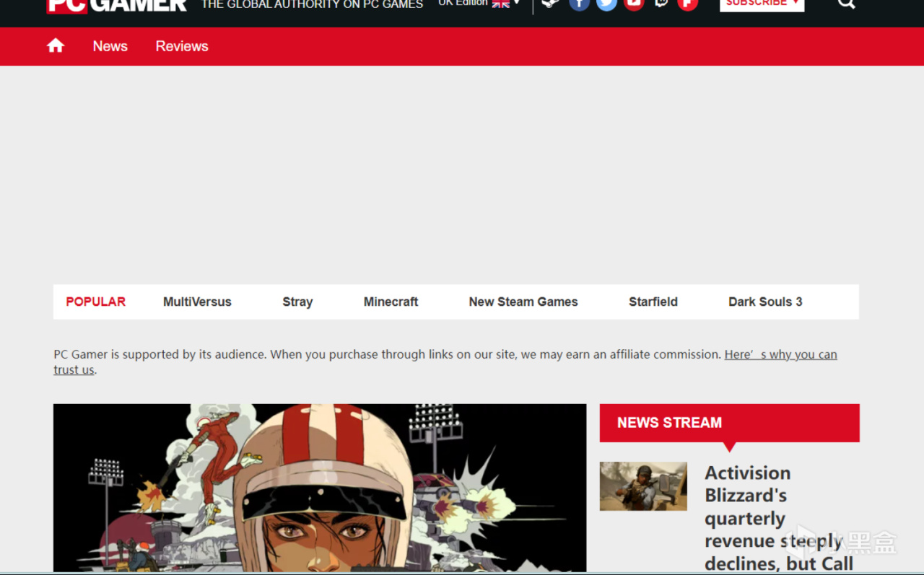The image size is (924, 575).
Task: Select the New Steam Games topic
Action: click(x=523, y=302)
